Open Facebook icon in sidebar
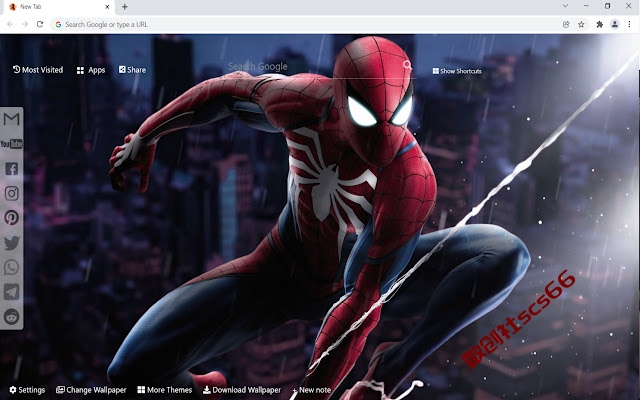Image resolution: width=640 pixels, height=400 pixels. [11, 169]
